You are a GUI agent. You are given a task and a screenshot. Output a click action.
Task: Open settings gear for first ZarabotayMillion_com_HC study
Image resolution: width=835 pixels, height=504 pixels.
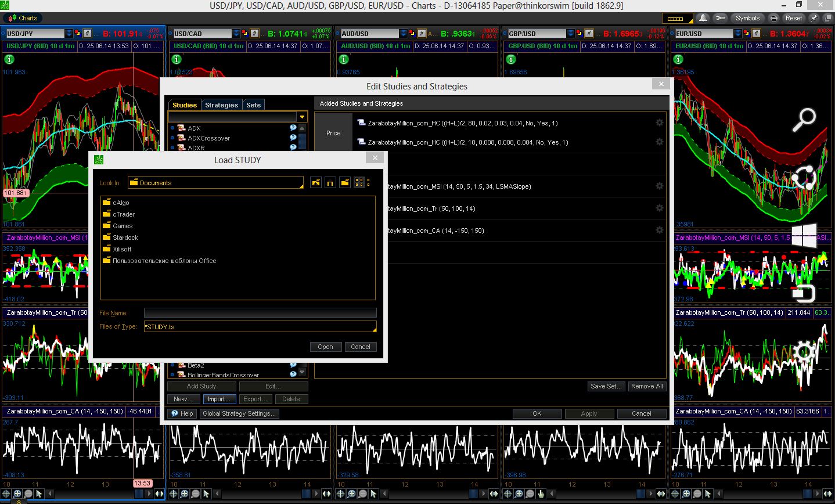pos(660,123)
